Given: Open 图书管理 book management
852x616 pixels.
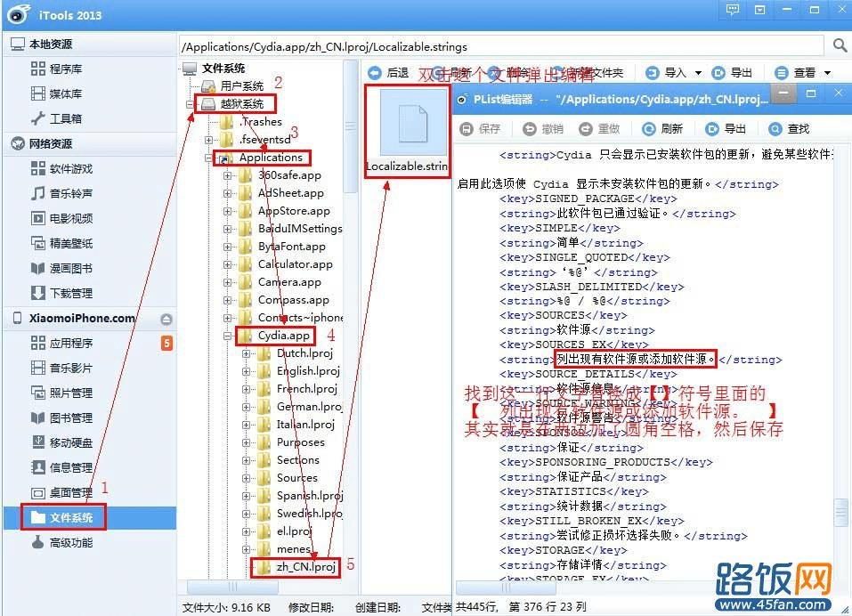Looking at the screenshot, I should (62, 417).
